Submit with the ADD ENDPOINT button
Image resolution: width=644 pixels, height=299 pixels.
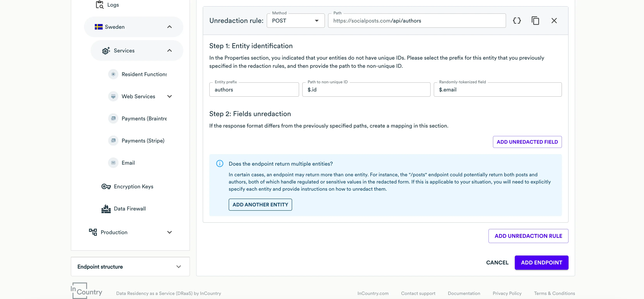coord(542,262)
